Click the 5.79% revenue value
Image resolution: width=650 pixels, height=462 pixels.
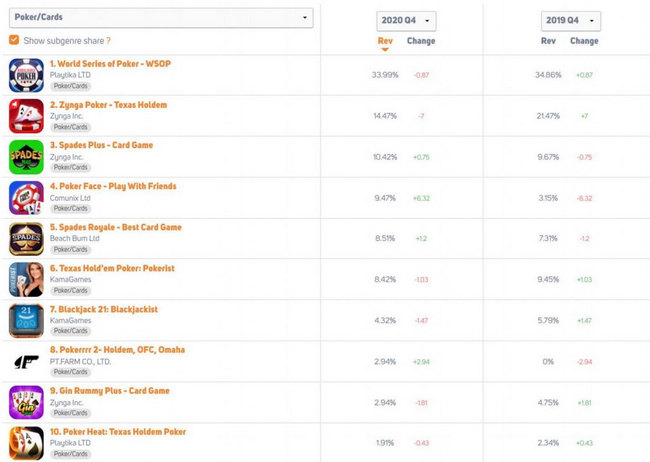[548, 320]
